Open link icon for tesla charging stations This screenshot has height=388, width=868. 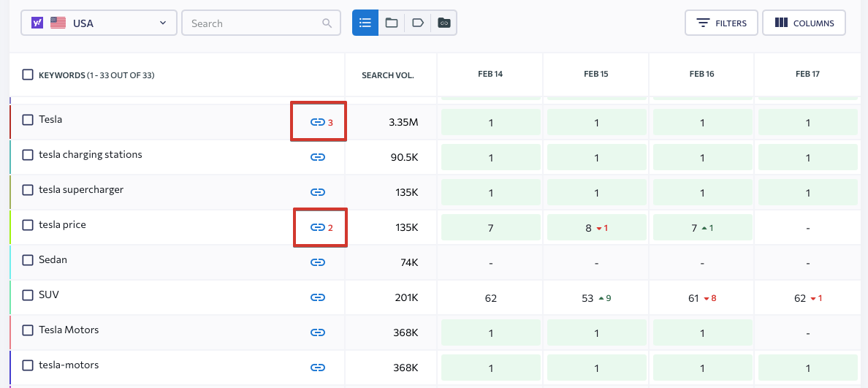(317, 157)
